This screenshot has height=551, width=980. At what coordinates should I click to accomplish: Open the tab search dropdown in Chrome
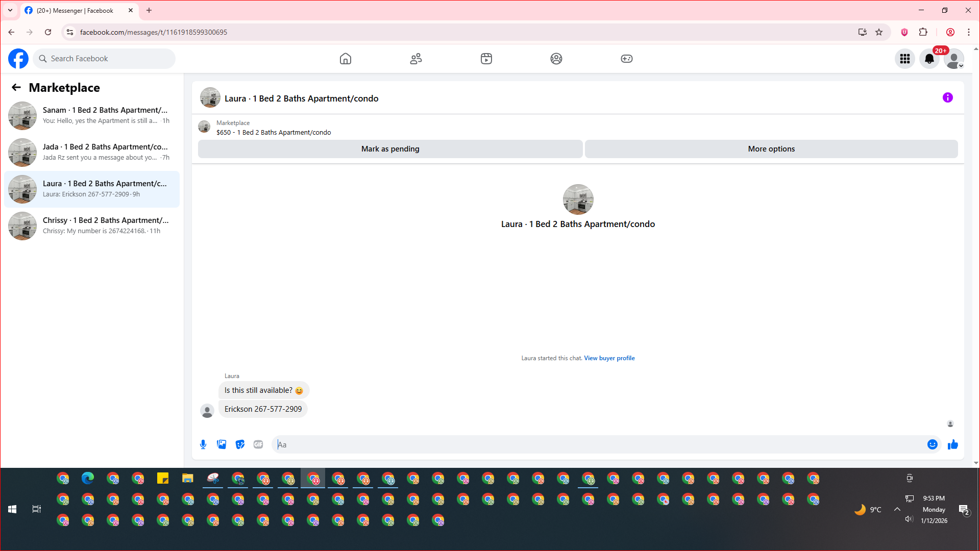10,10
